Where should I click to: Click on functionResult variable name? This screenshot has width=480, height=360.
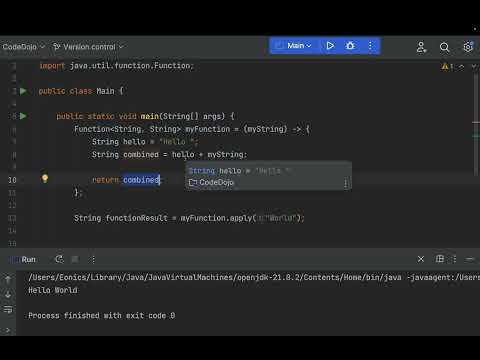point(136,218)
